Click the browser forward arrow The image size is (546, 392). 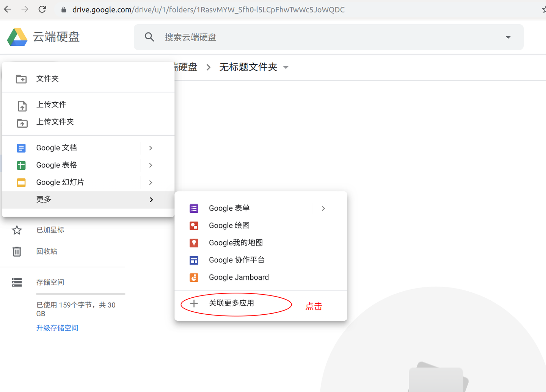(x=25, y=9)
